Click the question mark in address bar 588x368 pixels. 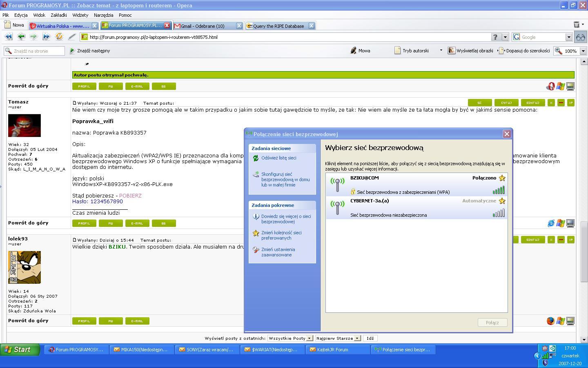[x=495, y=37]
